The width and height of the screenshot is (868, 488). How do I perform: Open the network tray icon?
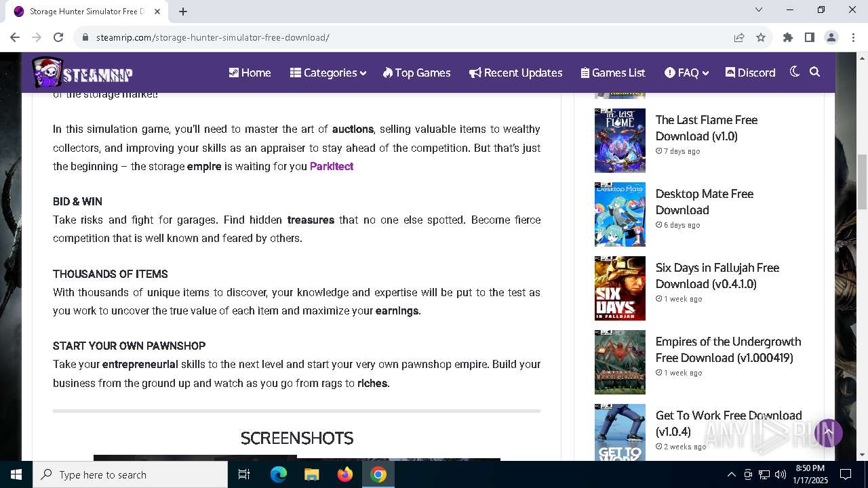[x=764, y=474]
